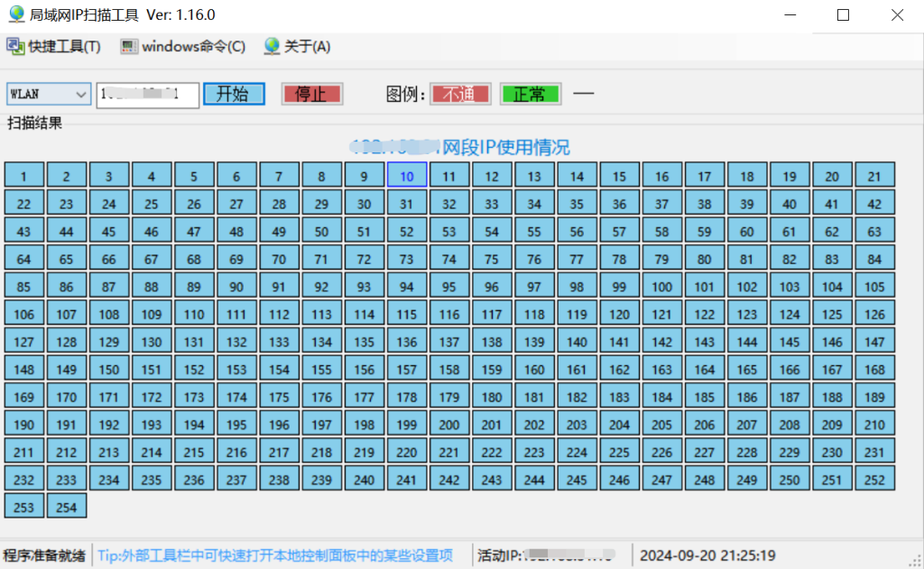Close the IP scanner window
The width and height of the screenshot is (924, 569).
coord(897,14)
